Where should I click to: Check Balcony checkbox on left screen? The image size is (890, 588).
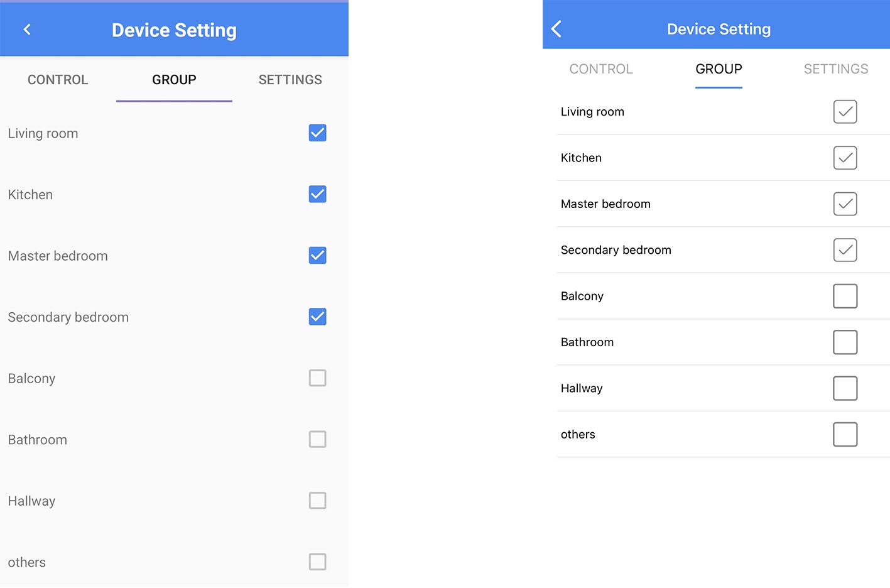[317, 378]
